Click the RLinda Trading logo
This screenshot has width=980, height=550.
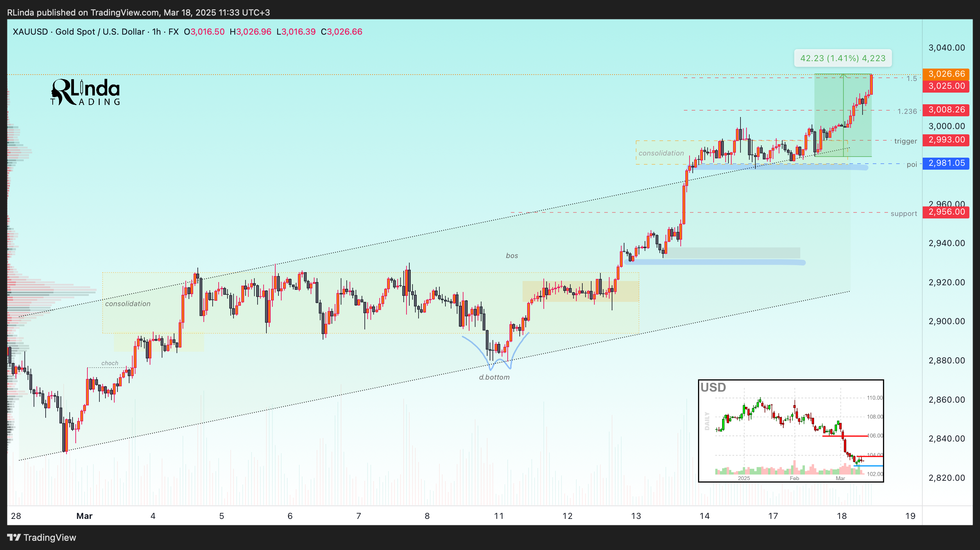coord(86,92)
